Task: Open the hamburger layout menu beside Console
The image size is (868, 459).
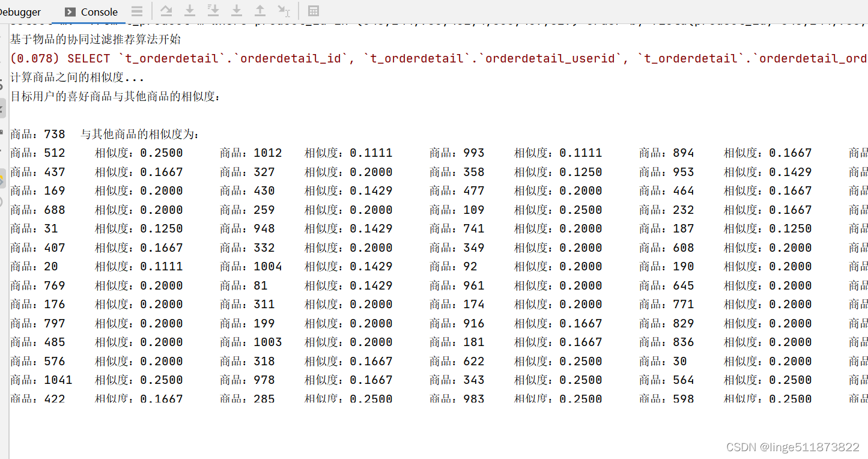Action: click(137, 11)
